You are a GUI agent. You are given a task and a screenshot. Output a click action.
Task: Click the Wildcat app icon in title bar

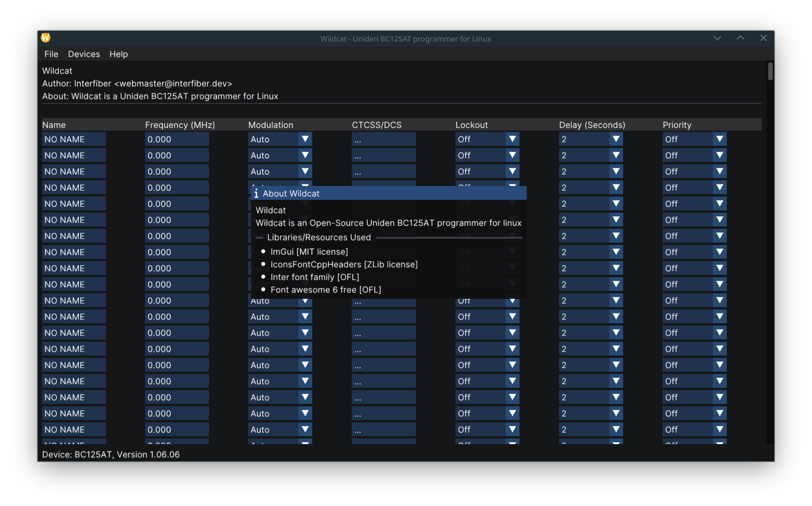pyautogui.click(x=46, y=38)
